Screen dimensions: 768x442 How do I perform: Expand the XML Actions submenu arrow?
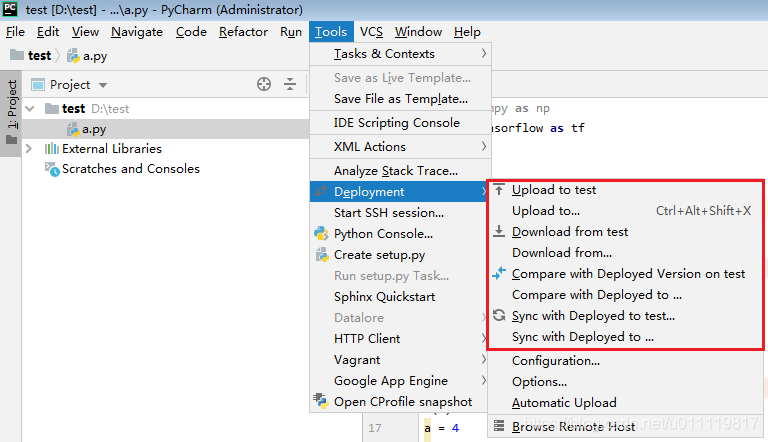[483, 146]
